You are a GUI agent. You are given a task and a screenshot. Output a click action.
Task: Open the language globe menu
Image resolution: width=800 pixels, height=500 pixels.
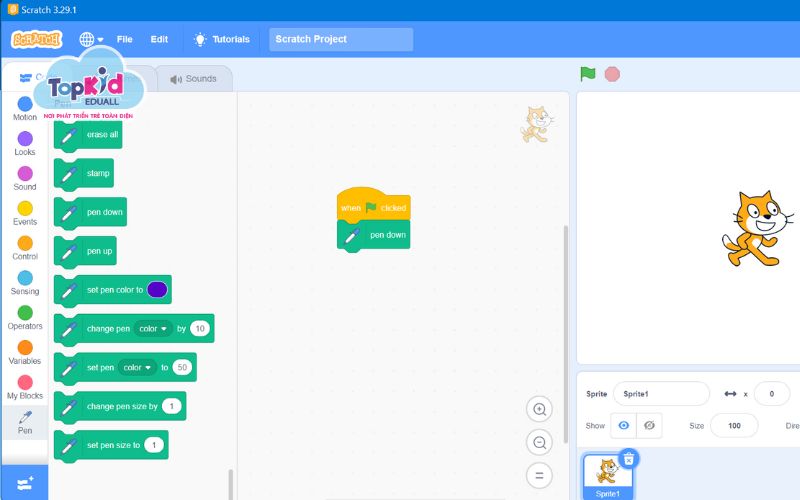click(91, 39)
